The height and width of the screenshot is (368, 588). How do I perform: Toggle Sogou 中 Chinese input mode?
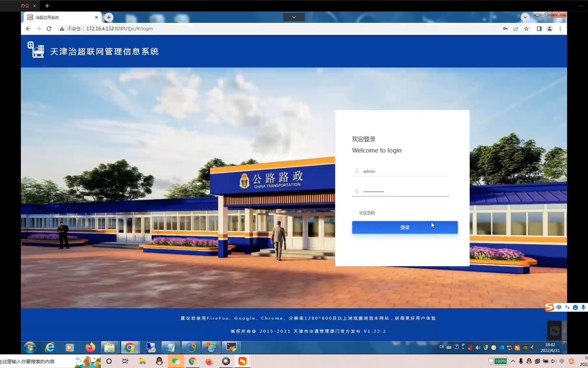(559, 307)
